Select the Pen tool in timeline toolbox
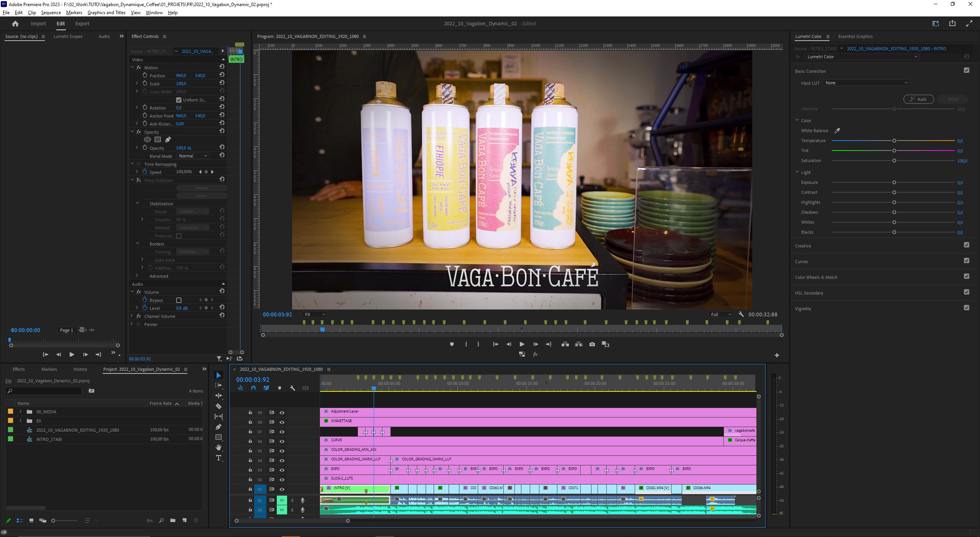The width and height of the screenshot is (980, 537). [219, 427]
